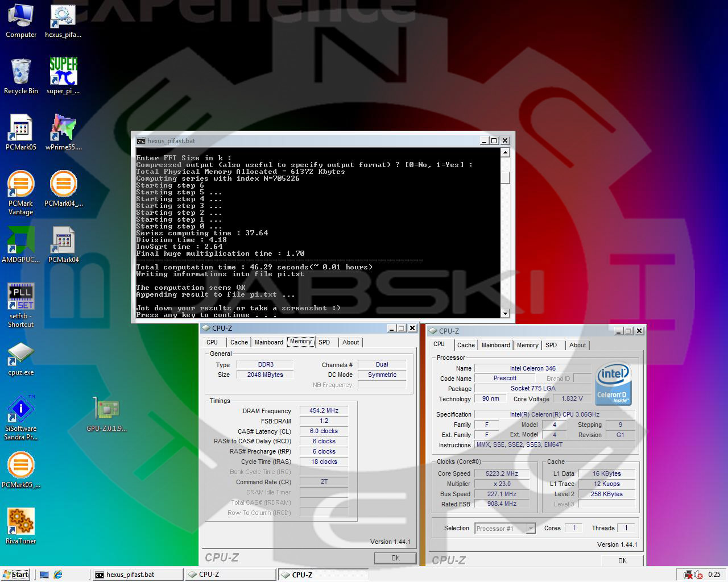This screenshot has height=582, width=728.
Task: Activate the first CPU-Z taskbar button
Action: click(230, 575)
